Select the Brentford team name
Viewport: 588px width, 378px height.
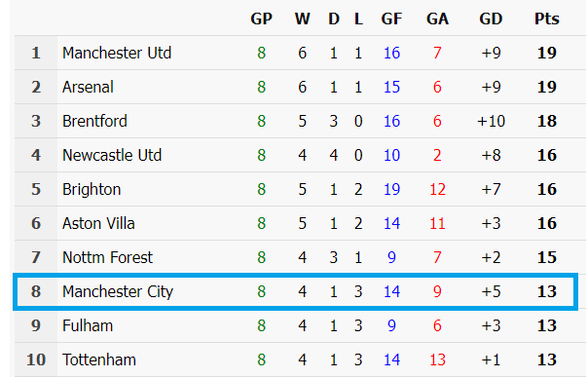point(94,121)
